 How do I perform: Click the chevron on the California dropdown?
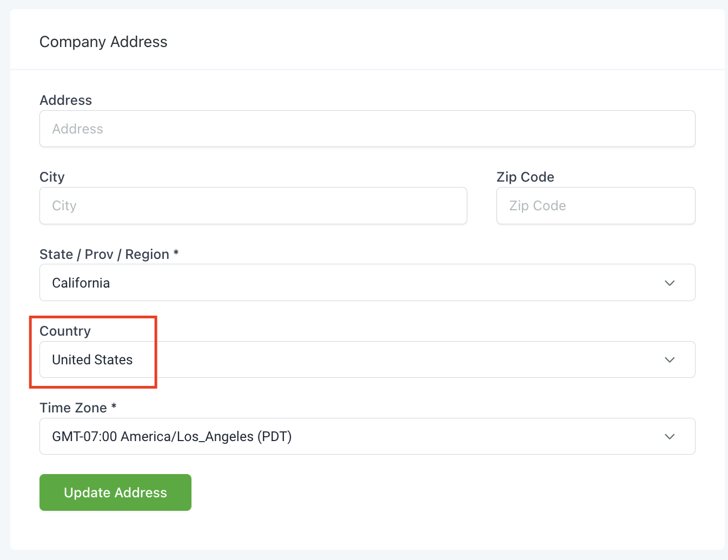tap(670, 283)
